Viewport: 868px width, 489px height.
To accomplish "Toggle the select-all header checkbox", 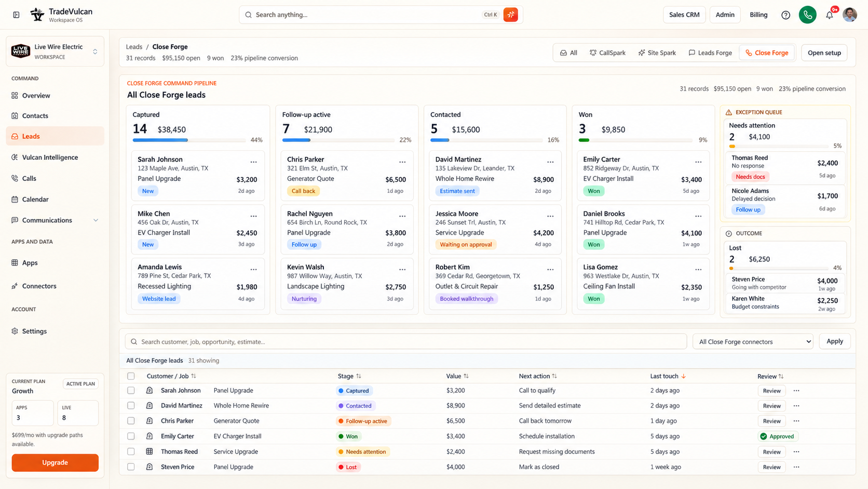I will tap(131, 376).
